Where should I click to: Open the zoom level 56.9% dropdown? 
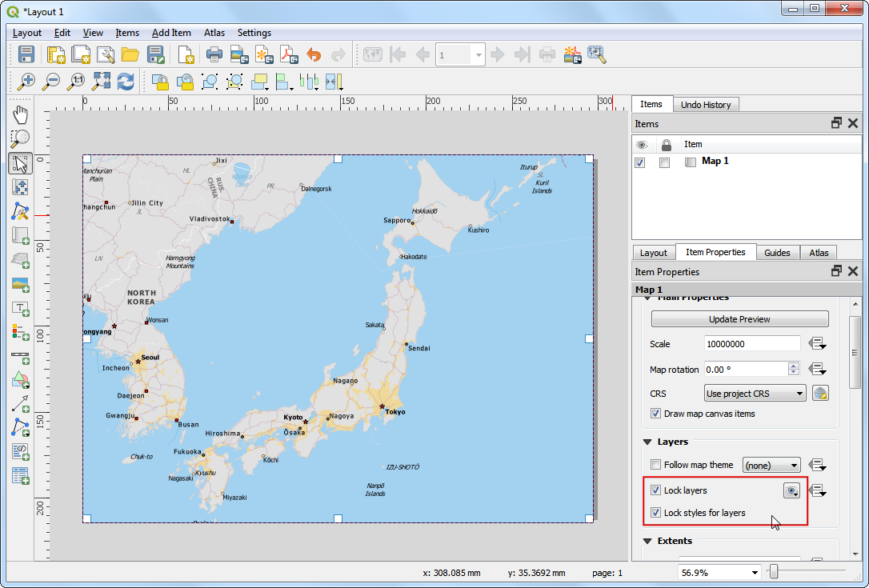point(755,573)
